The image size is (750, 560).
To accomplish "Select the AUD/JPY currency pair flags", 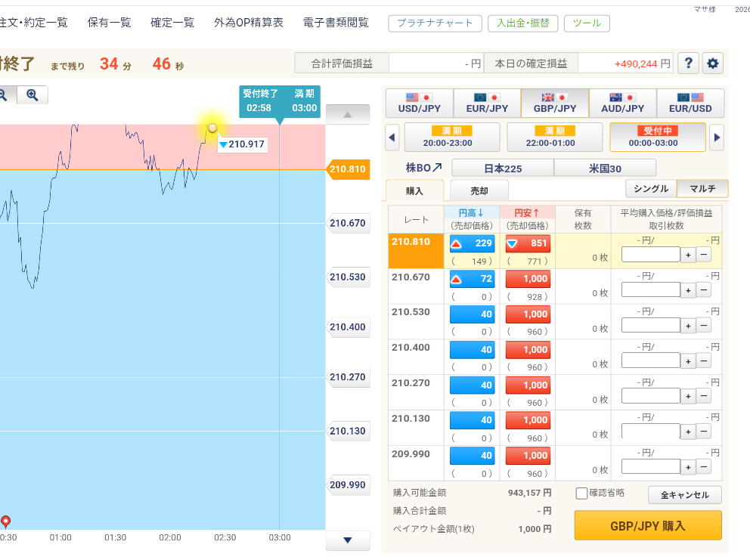I will pyautogui.click(x=622, y=98).
